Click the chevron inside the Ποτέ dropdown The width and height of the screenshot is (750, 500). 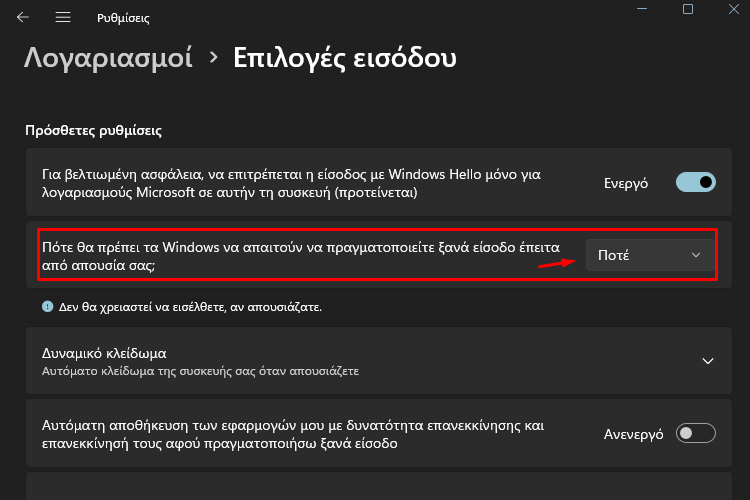click(x=696, y=255)
